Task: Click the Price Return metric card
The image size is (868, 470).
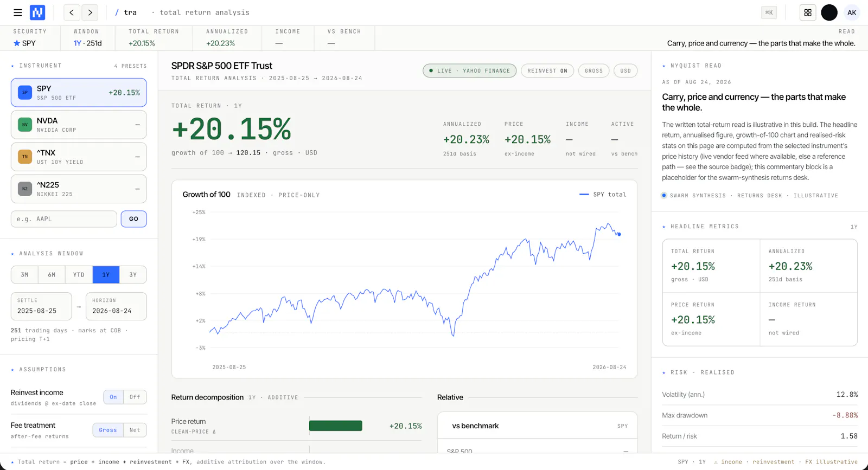Action: pos(711,319)
